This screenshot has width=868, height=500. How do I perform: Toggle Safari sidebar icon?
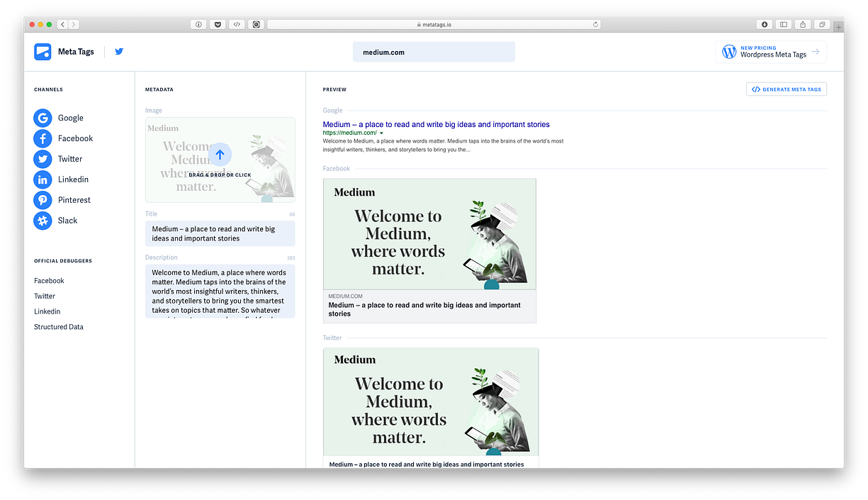coord(784,24)
